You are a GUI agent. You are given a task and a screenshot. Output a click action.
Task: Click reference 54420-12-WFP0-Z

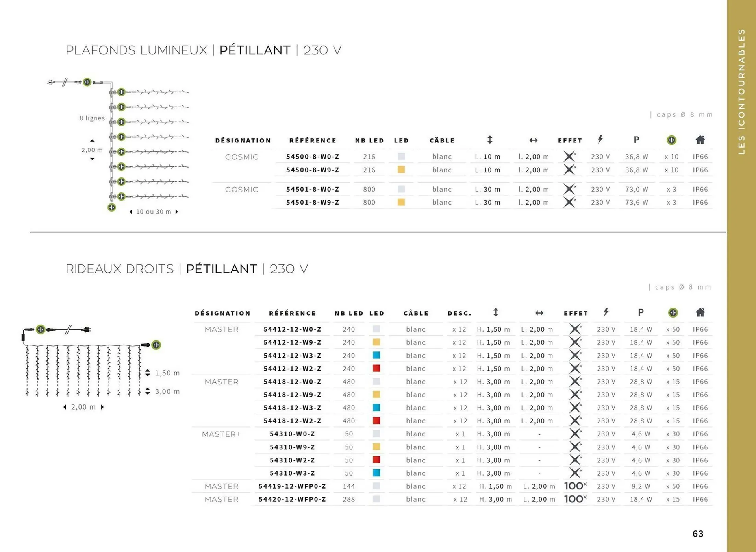(292, 499)
